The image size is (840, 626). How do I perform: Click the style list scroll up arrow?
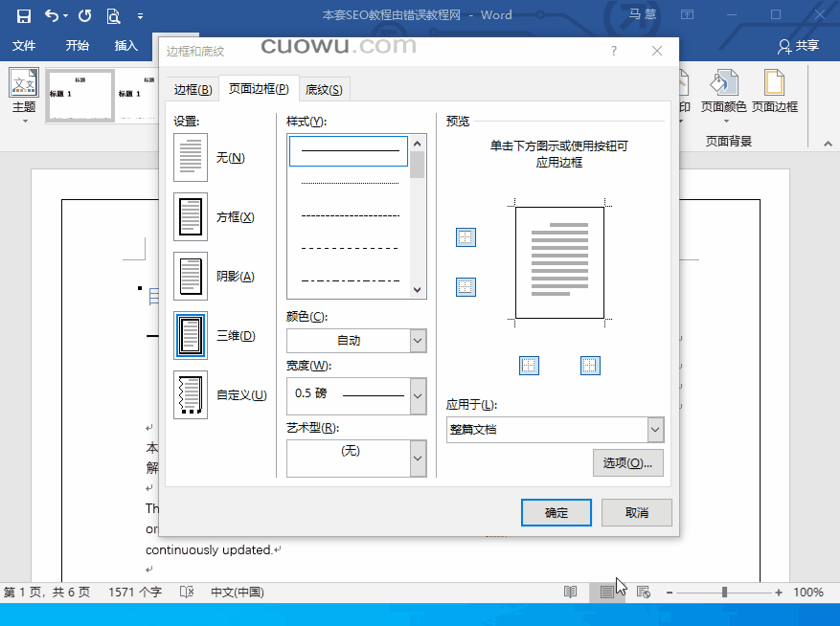click(418, 144)
